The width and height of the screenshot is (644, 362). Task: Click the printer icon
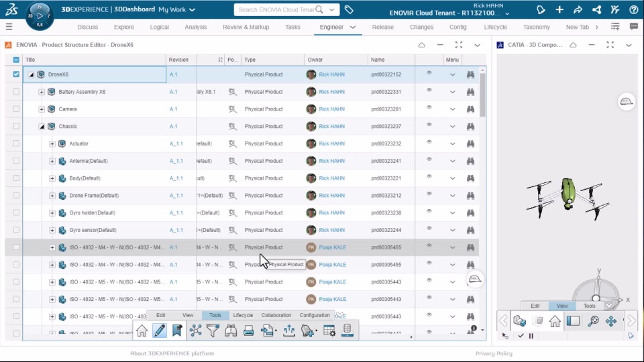coord(248,330)
